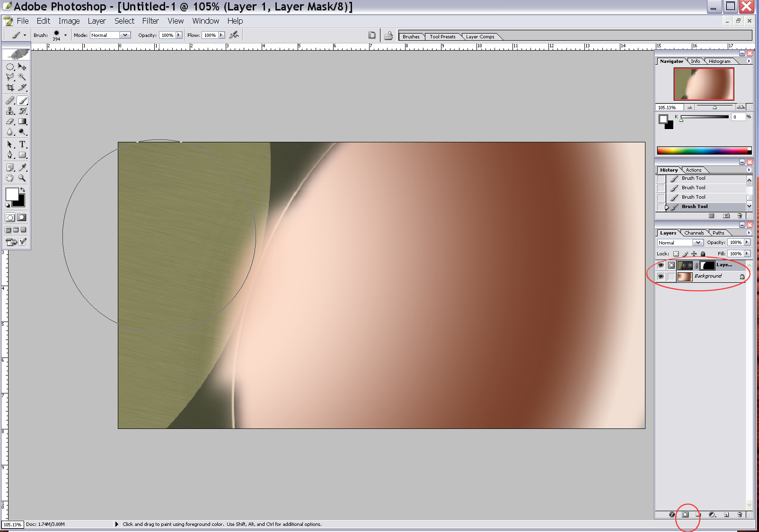
Task: Open the brush Mode dropdown
Action: (125, 35)
